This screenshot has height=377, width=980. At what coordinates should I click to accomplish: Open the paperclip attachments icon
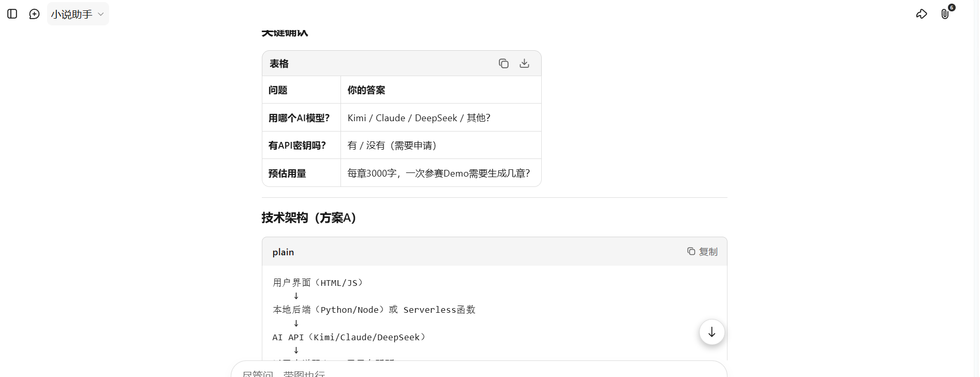(x=945, y=14)
